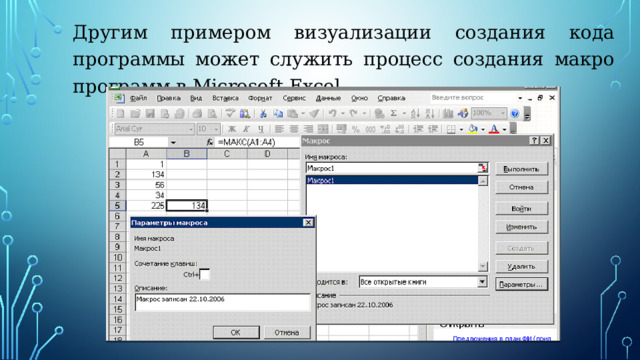Click the fx insert function icon
This screenshot has height=360, width=640.
(209, 142)
